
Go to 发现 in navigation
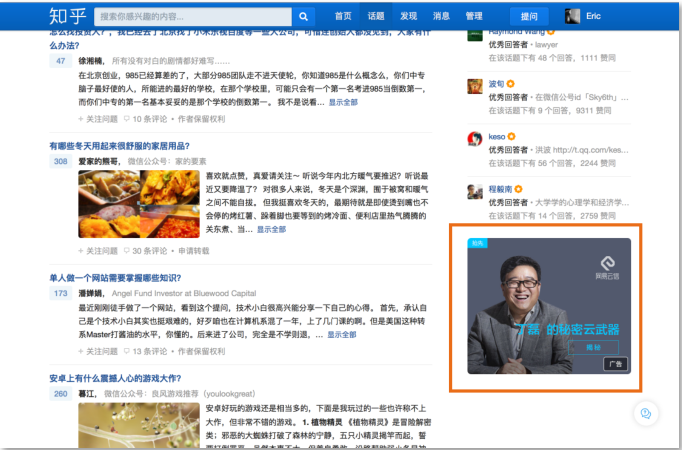tap(408, 16)
